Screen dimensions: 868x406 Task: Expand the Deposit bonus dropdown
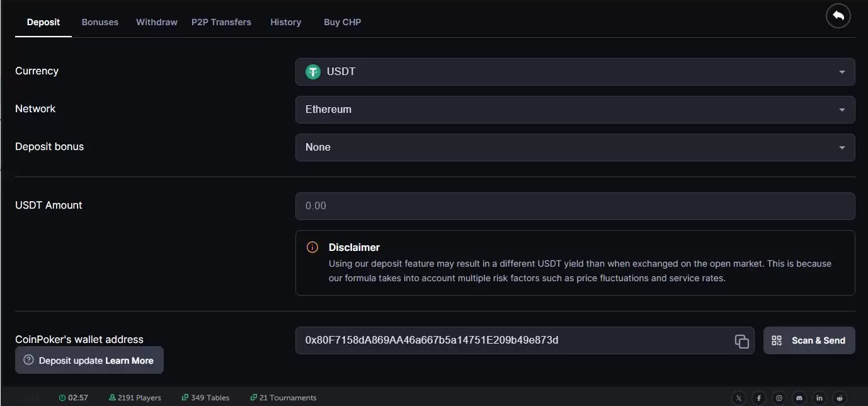coord(574,148)
